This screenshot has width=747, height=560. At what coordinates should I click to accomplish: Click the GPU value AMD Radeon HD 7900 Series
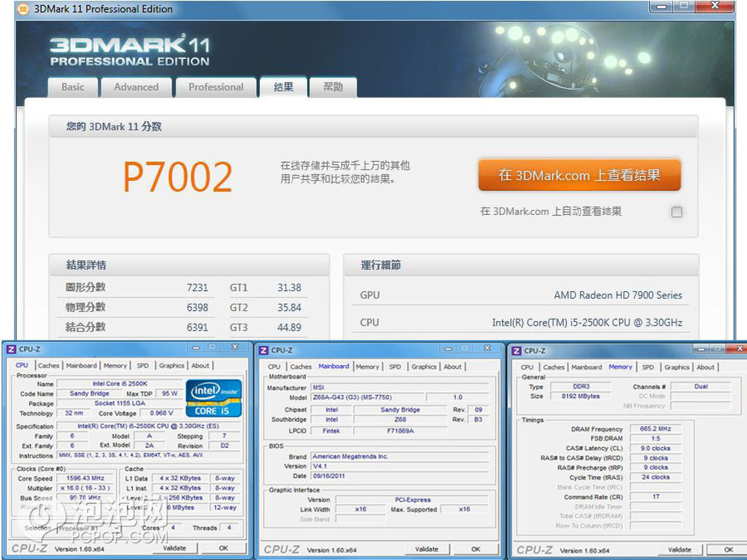tap(618, 295)
